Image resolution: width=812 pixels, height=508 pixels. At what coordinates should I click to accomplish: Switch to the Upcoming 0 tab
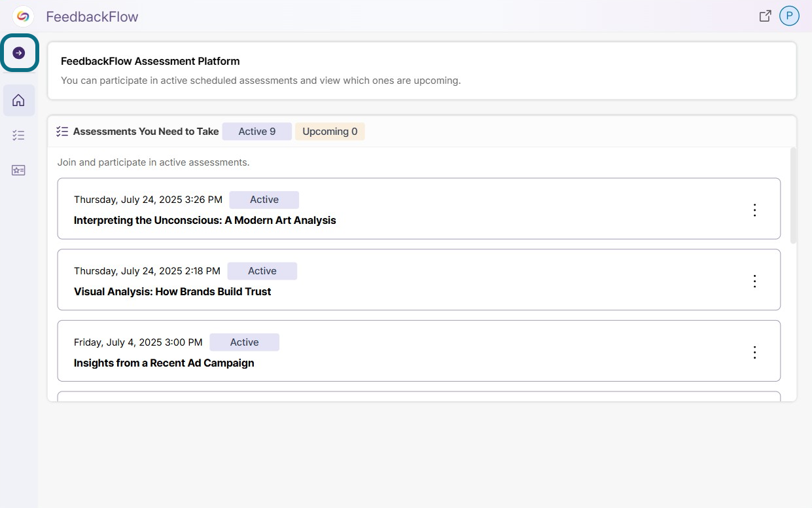click(x=330, y=132)
